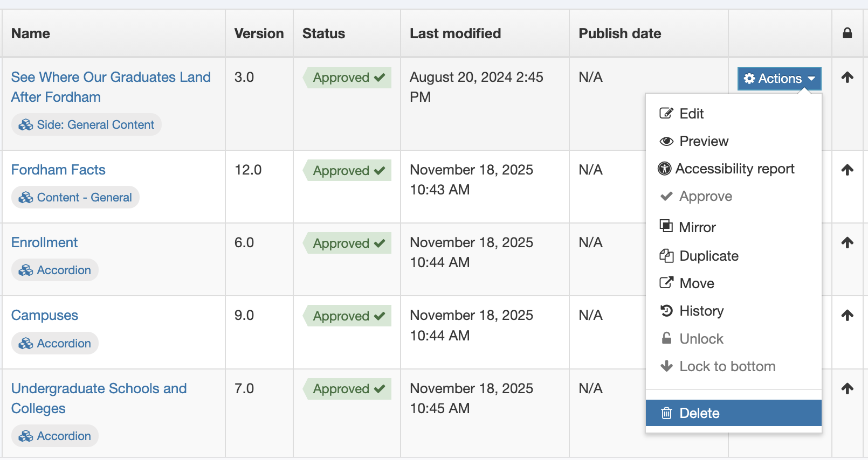The image size is (868, 460).
Task: Open See Where Our Graduates Land link
Action: pyautogui.click(x=111, y=87)
